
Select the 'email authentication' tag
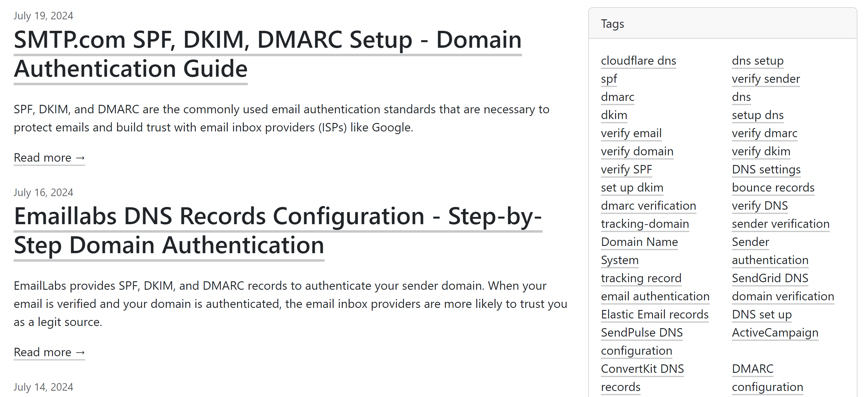(x=655, y=297)
